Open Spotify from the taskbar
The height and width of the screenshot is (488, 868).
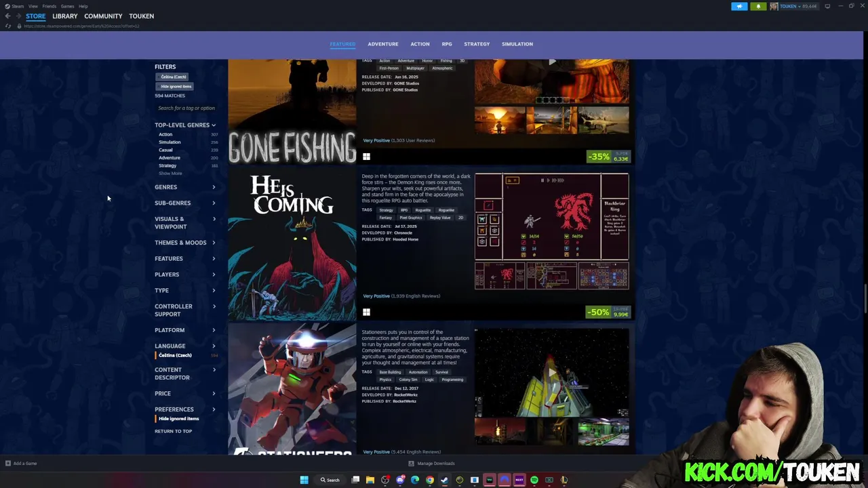[534, 480]
